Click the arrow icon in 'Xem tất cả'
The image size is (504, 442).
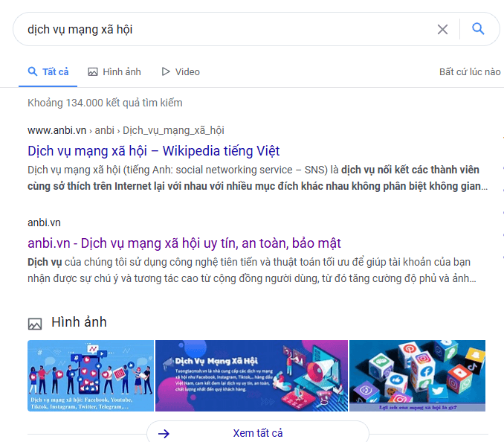click(x=164, y=434)
